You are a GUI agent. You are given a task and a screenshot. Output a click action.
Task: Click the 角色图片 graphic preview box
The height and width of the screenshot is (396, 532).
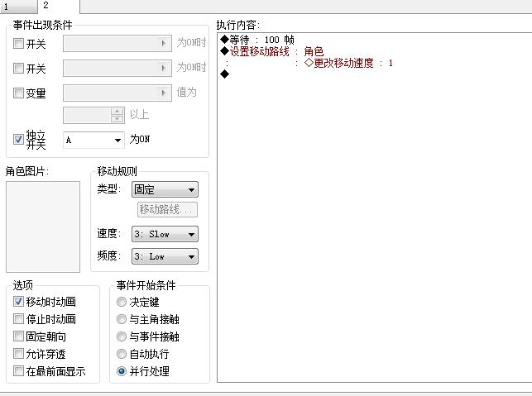pos(43,227)
